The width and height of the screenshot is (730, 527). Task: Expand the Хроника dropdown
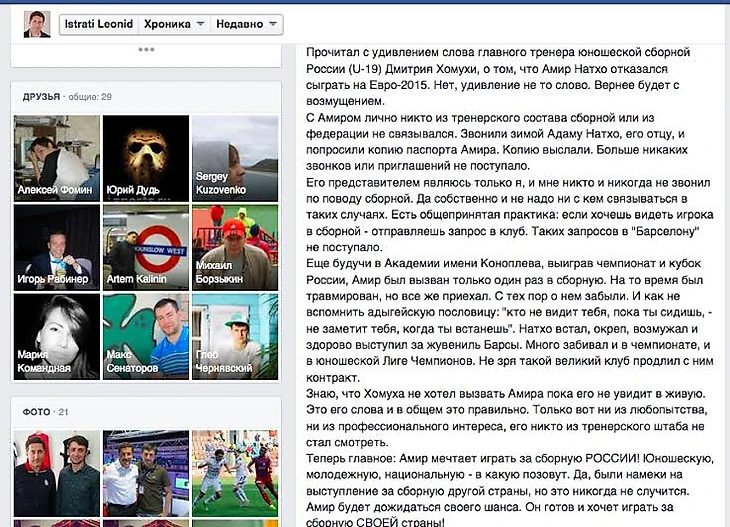[173, 24]
